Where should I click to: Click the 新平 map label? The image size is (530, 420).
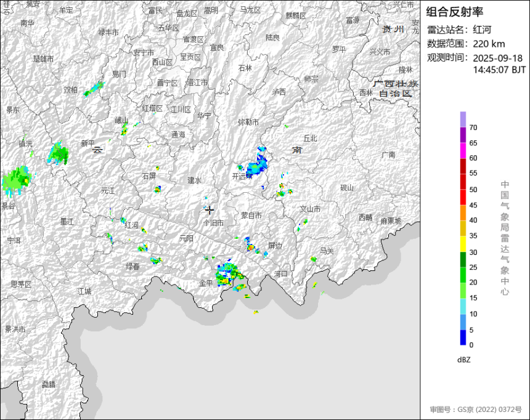(88, 143)
